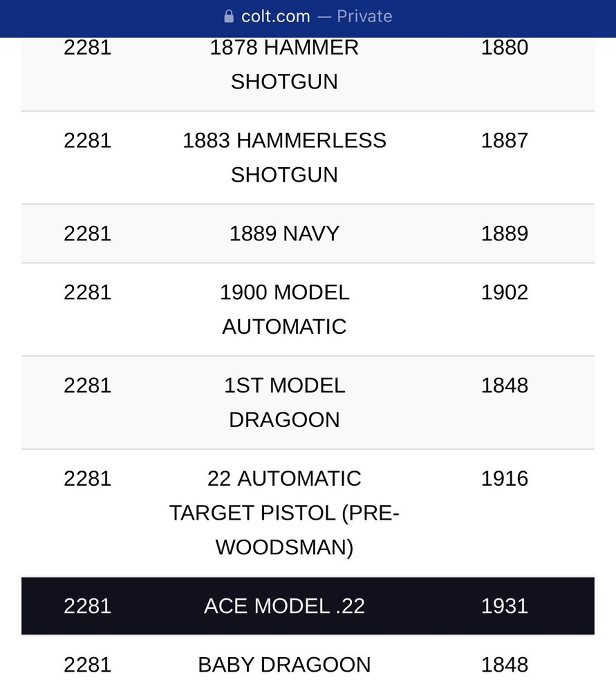
Task: Click serial 2281 in the 1889 NAVY row
Action: point(87,234)
